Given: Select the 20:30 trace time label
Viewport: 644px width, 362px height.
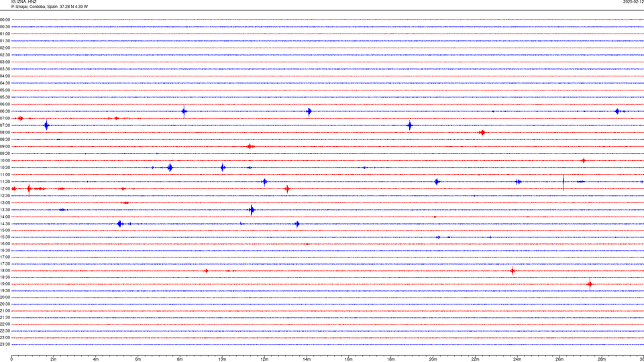Looking at the screenshot, I should pyautogui.click(x=5, y=304).
